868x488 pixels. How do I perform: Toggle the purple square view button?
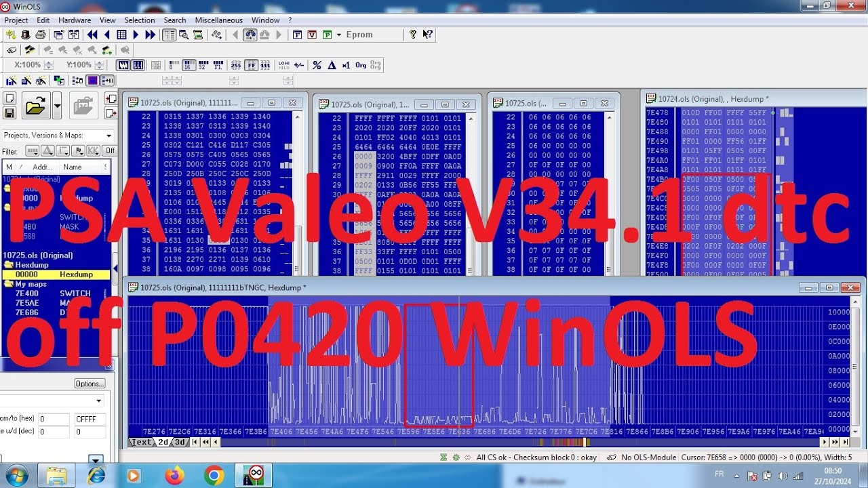click(x=93, y=81)
